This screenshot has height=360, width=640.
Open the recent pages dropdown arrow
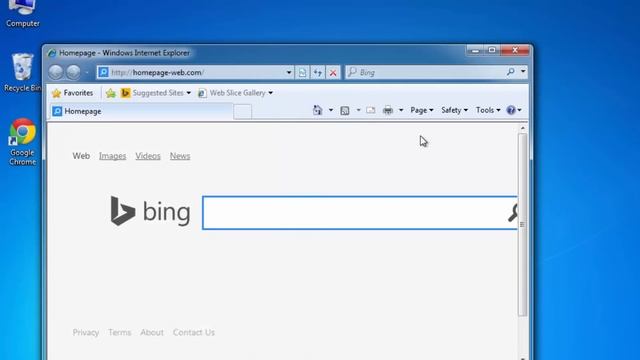click(x=87, y=73)
